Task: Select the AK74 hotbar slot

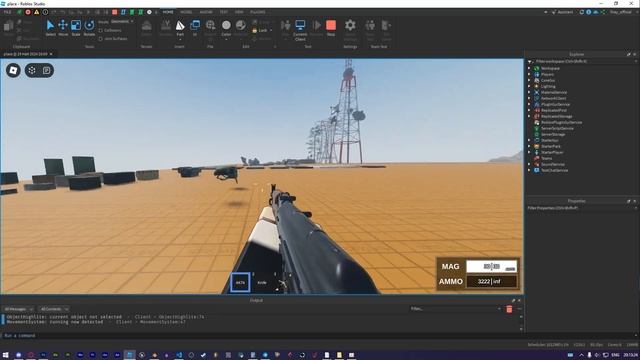Action: (x=240, y=282)
